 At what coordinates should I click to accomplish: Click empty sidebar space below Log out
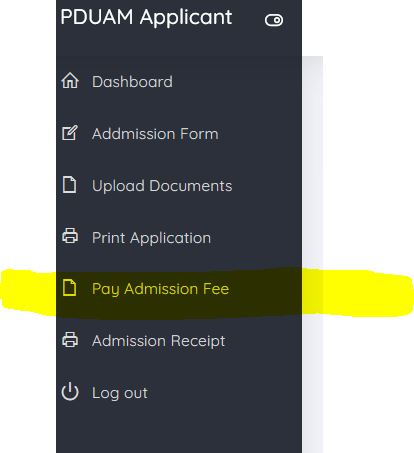coord(179,430)
